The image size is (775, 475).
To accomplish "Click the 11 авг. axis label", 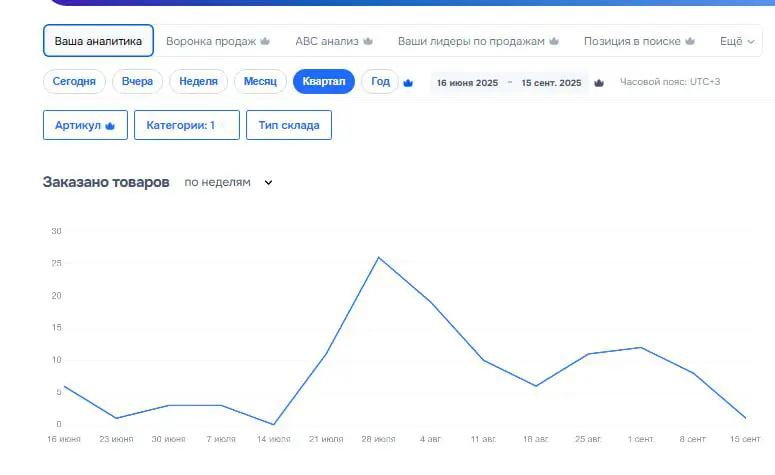I will click(483, 439).
